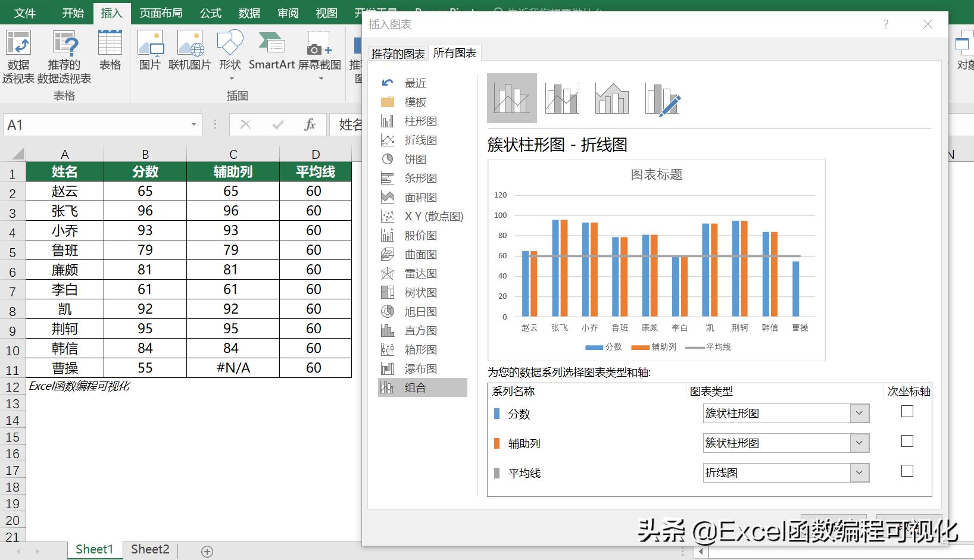
Task: Choose Surface chart (曲面图) category
Action: (x=423, y=255)
